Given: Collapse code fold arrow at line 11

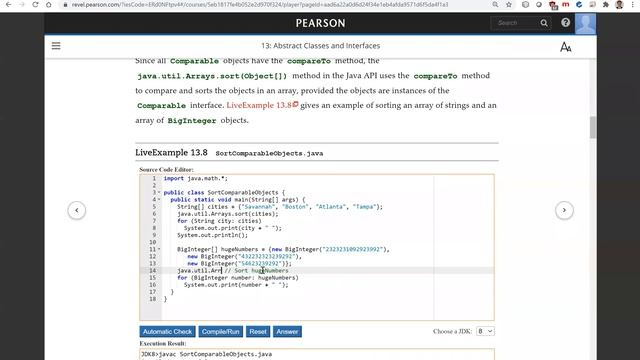Looking at the screenshot, I should point(159,249).
